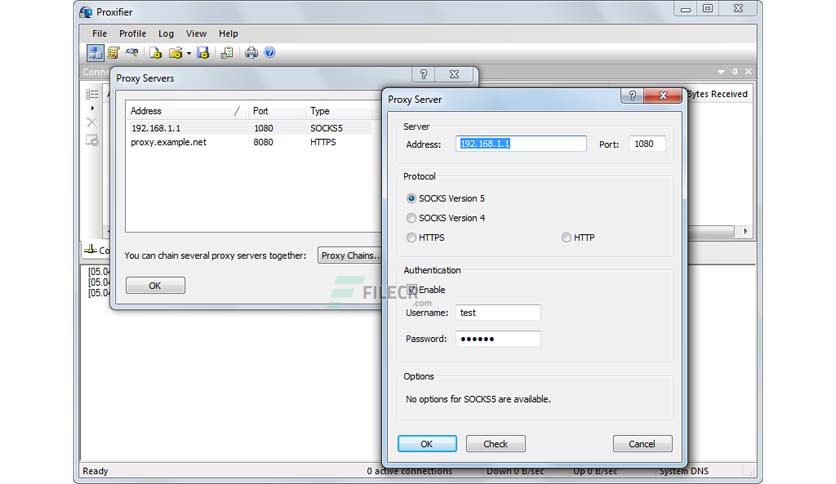Close the Proxy Servers dialog

click(454, 74)
